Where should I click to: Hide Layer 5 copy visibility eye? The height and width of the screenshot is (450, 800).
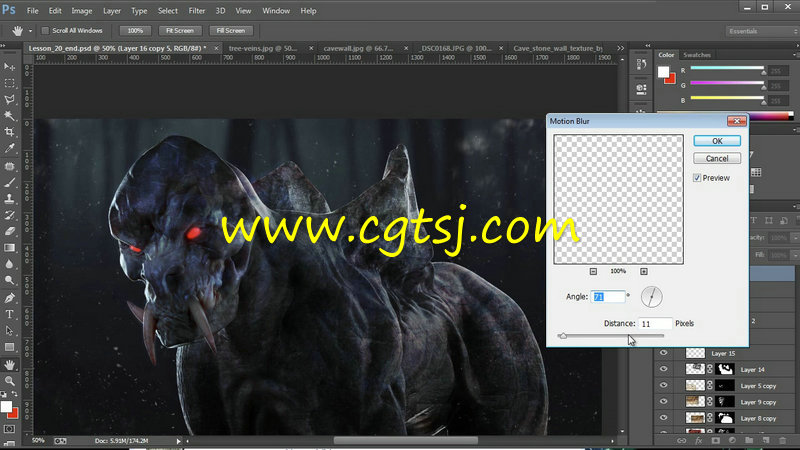click(x=663, y=385)
